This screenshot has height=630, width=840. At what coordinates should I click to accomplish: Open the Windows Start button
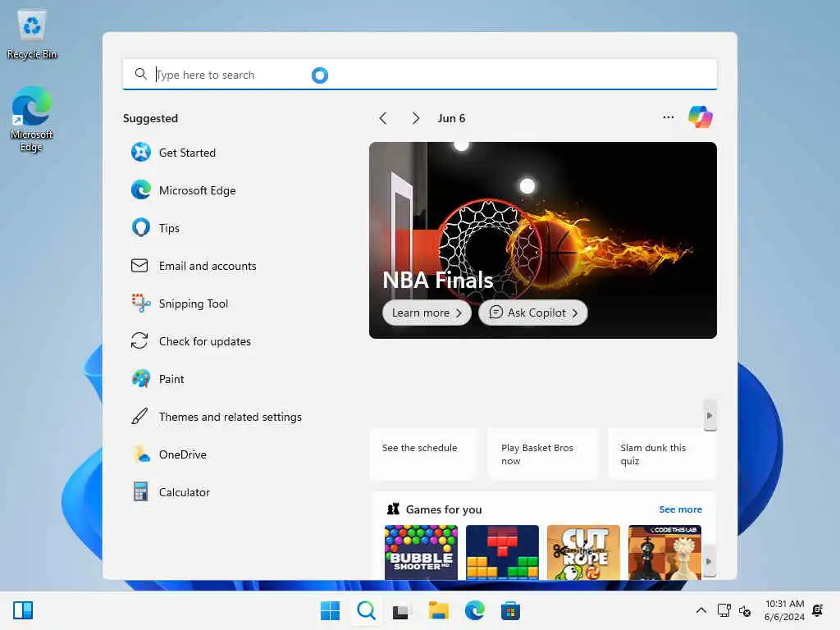pyautogui.click(x=330, y=610)
